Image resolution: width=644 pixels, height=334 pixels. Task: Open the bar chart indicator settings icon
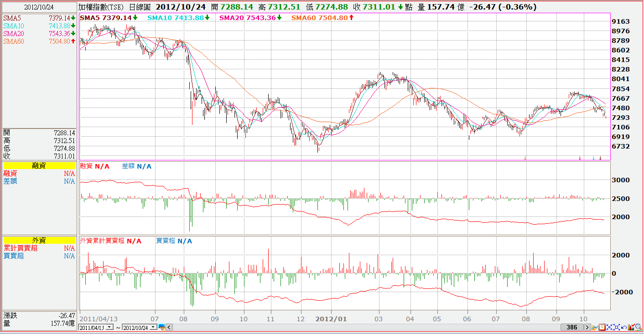point(631,327)
